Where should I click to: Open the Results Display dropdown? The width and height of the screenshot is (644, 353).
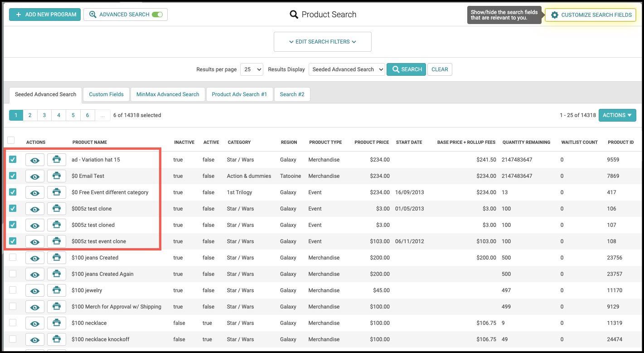tap(347, 69)
